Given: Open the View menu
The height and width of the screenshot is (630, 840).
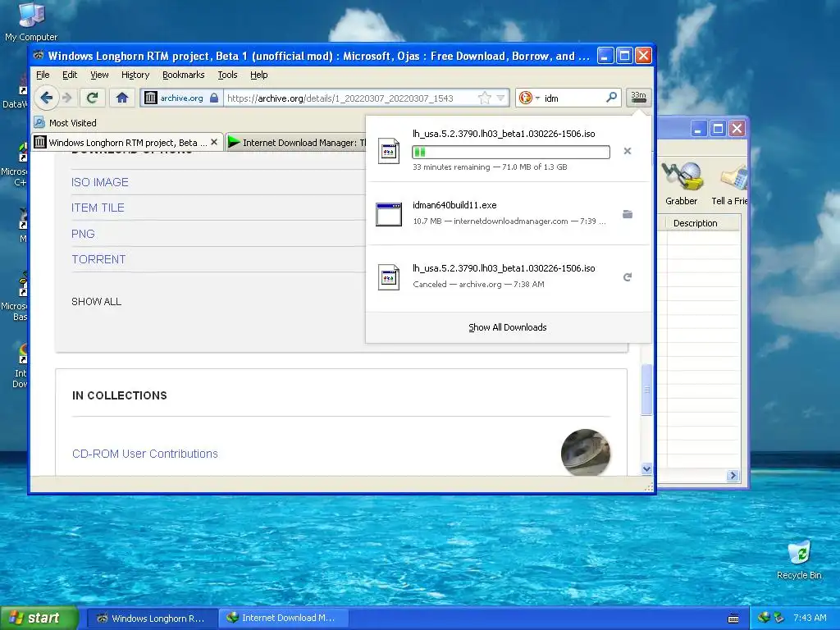Looking at the screenshot, I should (x=99, y=75).
